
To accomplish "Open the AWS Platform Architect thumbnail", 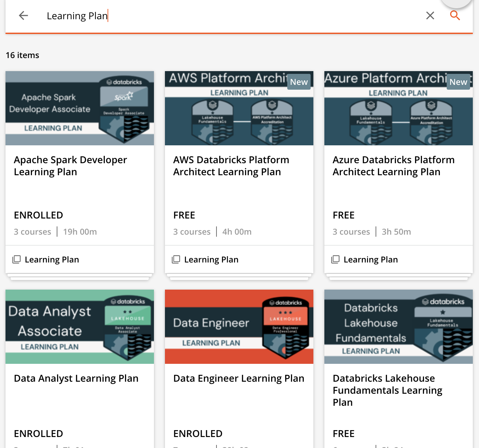I will (x=239, y=108).
